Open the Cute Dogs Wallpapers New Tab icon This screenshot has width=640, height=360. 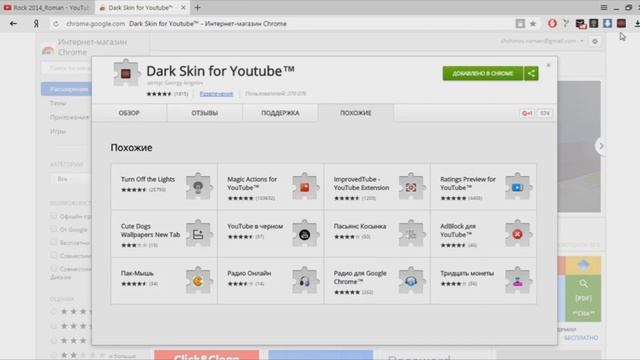click(199, 233)
